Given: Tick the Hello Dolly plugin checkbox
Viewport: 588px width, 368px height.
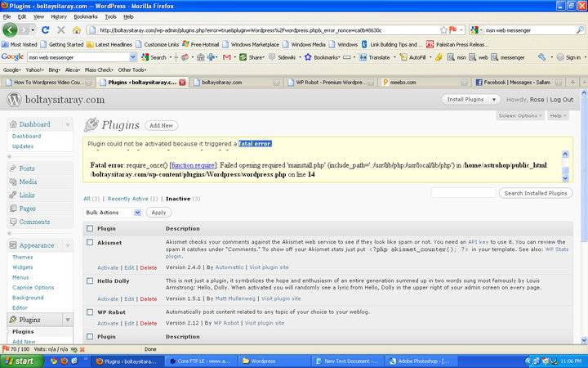Looking at the screenshot, I should 90,279.
